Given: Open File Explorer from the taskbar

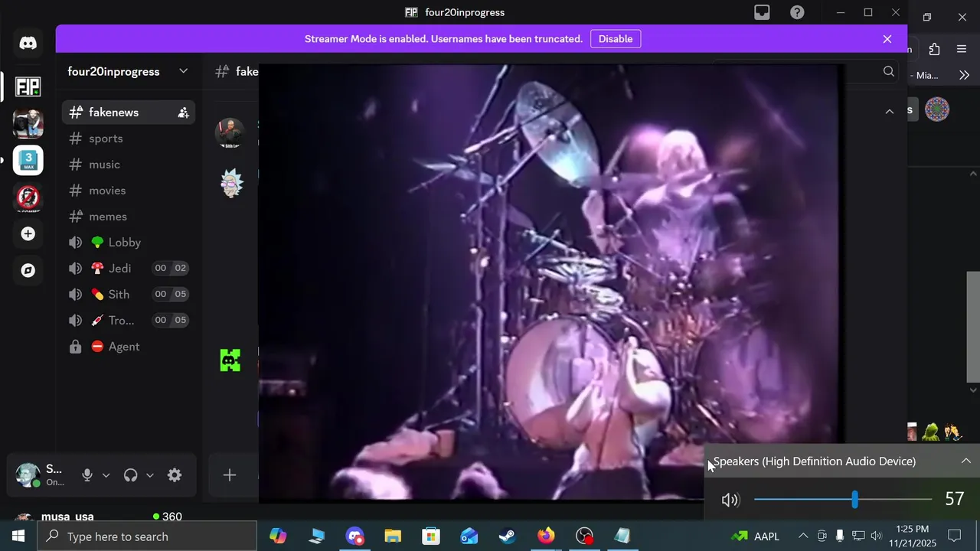Looking at the screenshot, I should point(393,536).
